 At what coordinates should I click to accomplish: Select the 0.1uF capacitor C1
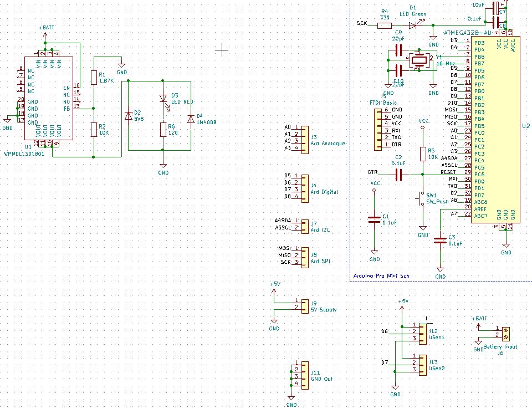(374, 220)
